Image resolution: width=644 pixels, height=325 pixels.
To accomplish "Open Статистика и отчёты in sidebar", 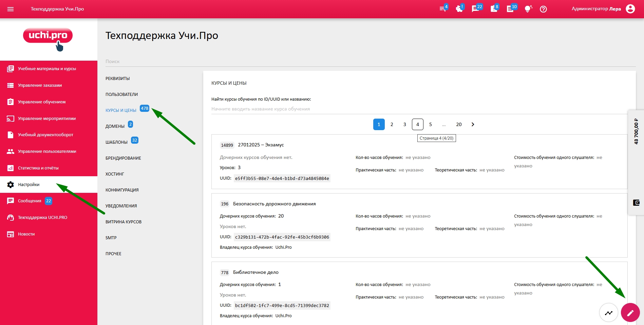I will pyautogui.click(x=49, y=168).
